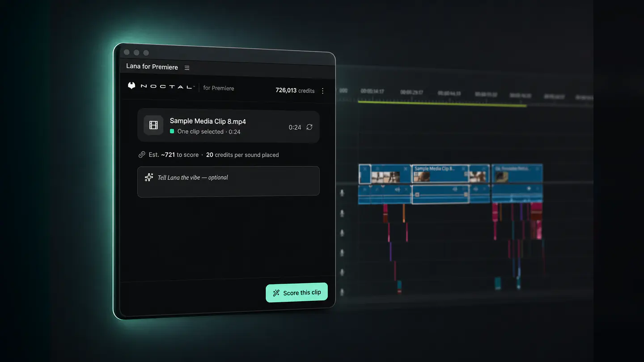644x362 pixels.
Task: Click the 00:00:29:17 timecode on the timeline ruler
Action: click(x=412, y=92)
